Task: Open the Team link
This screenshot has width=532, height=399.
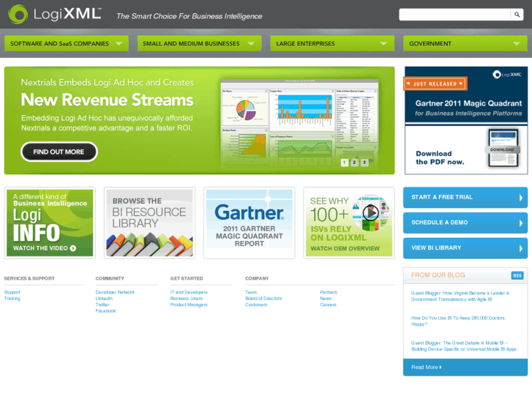Action: click(251, 292)
